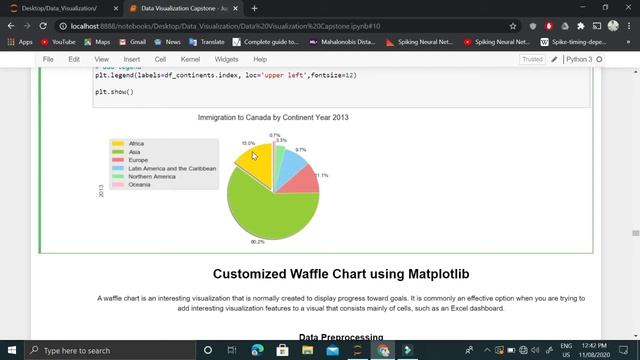Open the volume control in system tray
This screenshot has height=360, width=640.
[535, 350]
